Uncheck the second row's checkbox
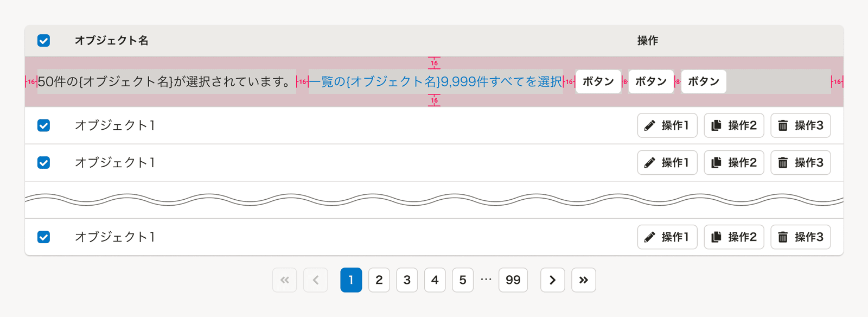 [44, 163]
